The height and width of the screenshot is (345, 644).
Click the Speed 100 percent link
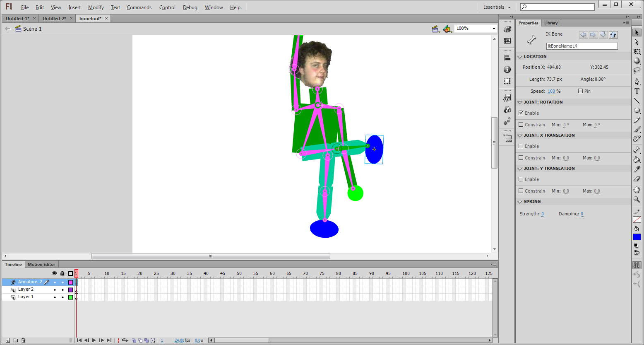(x=551, y=91)
